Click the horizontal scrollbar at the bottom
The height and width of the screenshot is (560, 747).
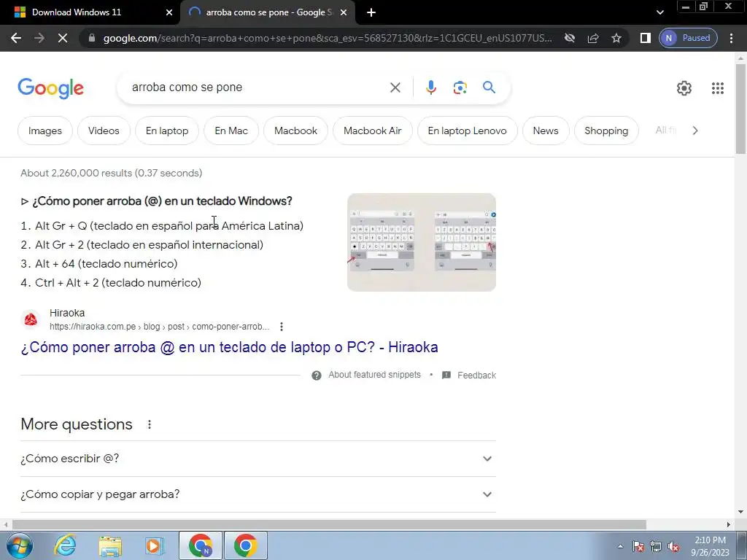point(329,524)
